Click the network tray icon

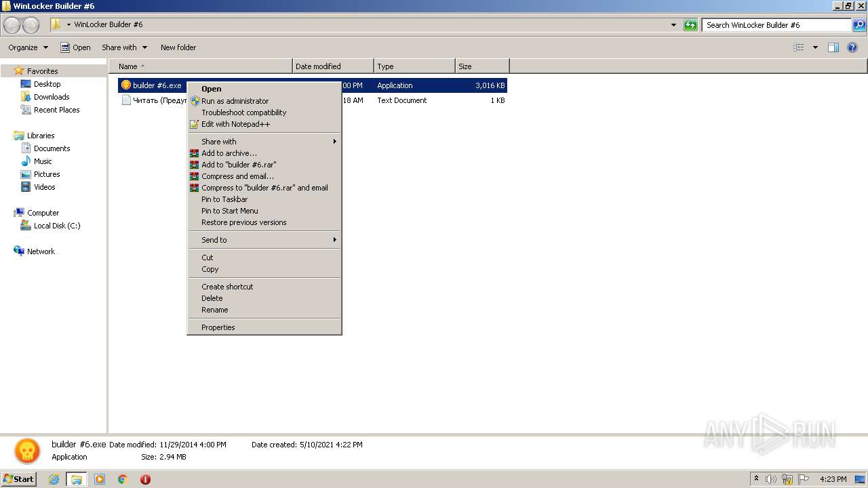point(787,479)
